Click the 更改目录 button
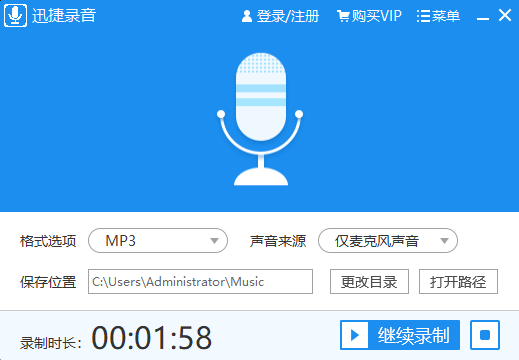The image size is (519, 360). pyautogui.click(x=369, y=282)
